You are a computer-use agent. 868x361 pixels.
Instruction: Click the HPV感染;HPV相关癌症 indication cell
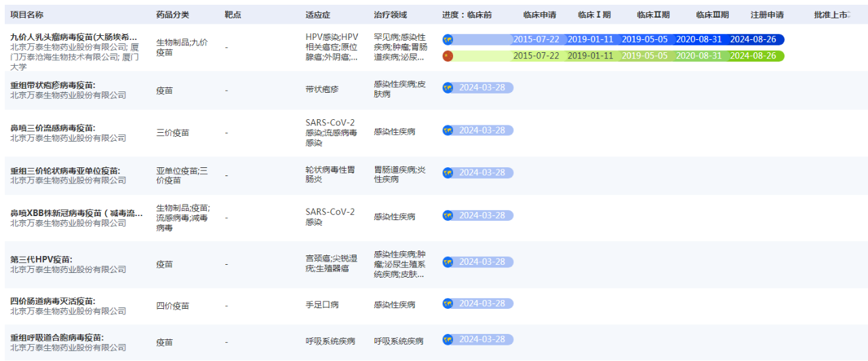(x=332, y=47)
